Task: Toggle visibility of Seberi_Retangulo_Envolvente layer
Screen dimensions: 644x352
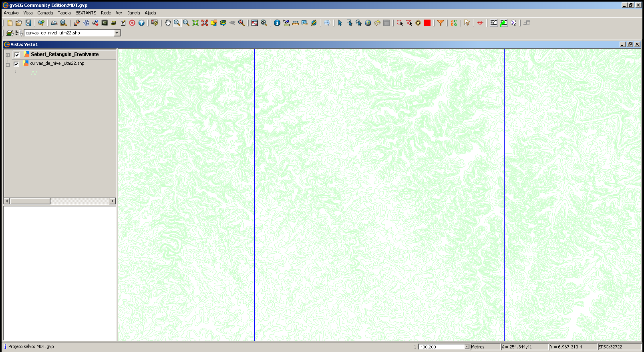Action: pyautogui.click(x=17, y=55)
